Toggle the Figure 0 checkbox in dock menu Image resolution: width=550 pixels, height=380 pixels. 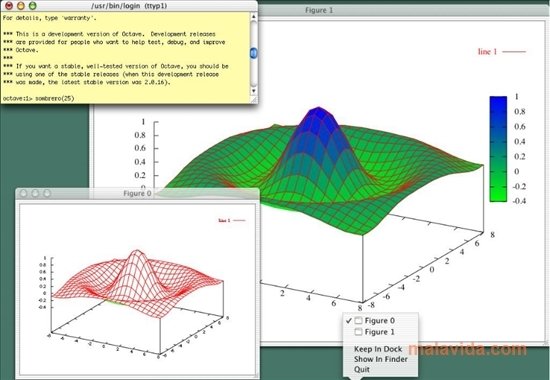tap(358, 320)
